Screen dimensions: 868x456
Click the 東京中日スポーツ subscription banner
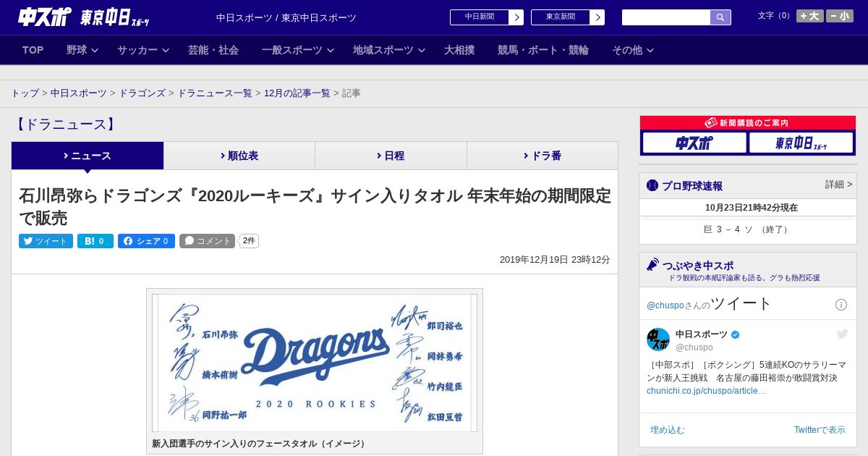click(x=801, y=143)
